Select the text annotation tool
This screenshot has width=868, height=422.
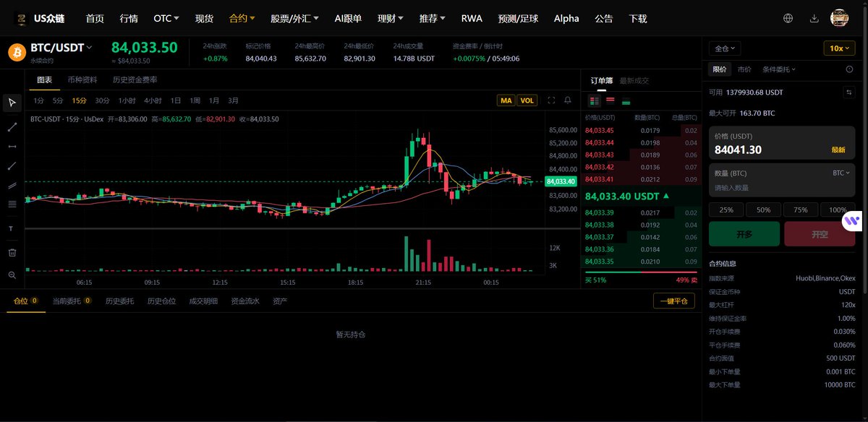coord(12,228)
